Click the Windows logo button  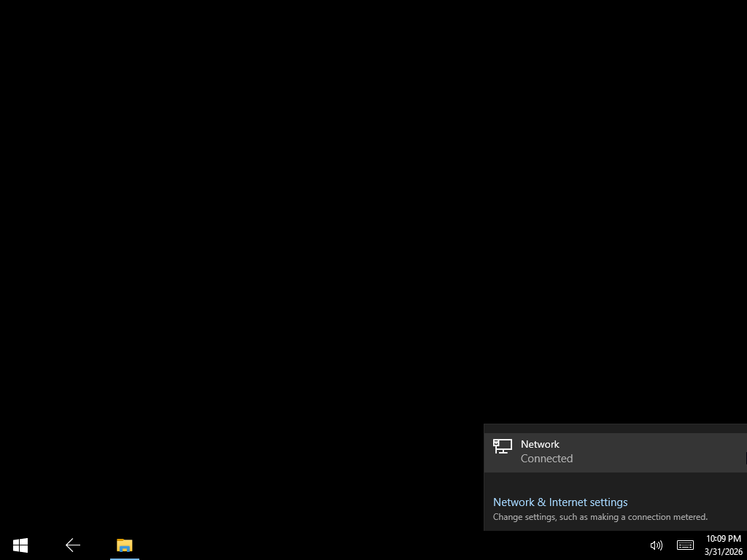coord(20,545)
